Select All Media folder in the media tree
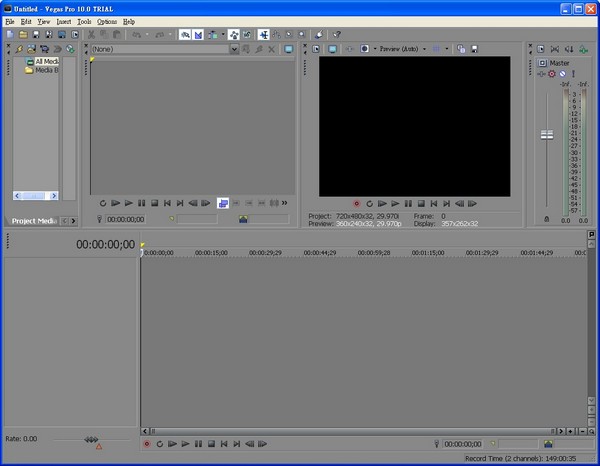Image resolution: width=600 pixels, height=466 pixels. click(47, 61)
